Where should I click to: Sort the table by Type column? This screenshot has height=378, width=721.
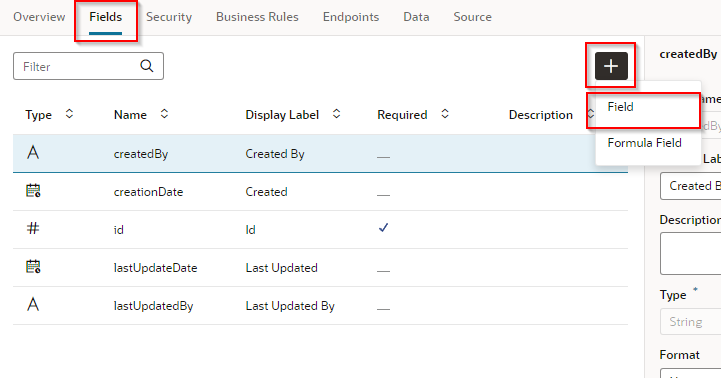pos(69,114)
